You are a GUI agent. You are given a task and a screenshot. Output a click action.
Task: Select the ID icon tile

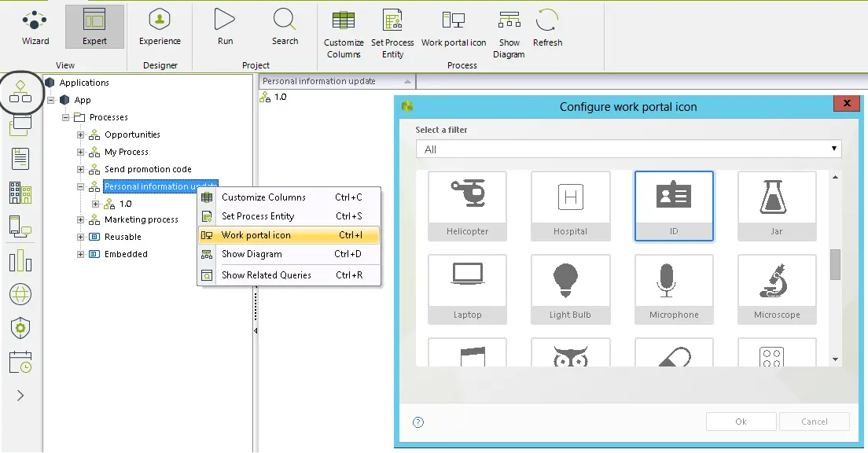click(674, 206)
